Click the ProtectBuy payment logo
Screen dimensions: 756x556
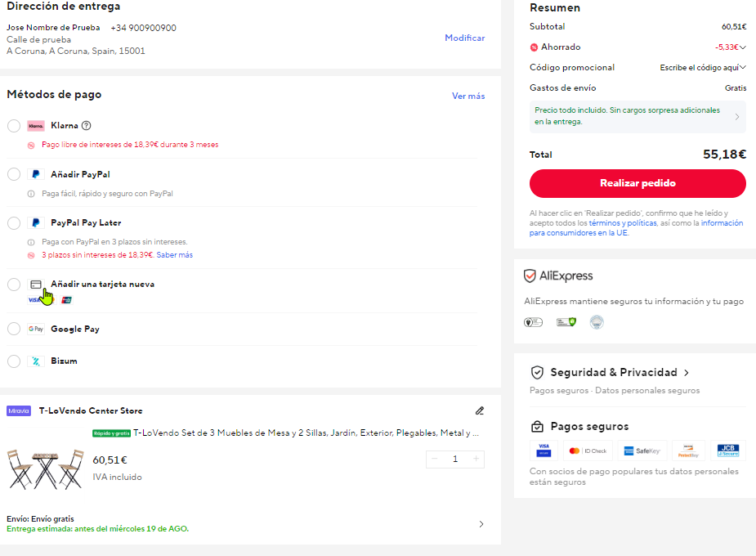(x=688, y=451)
